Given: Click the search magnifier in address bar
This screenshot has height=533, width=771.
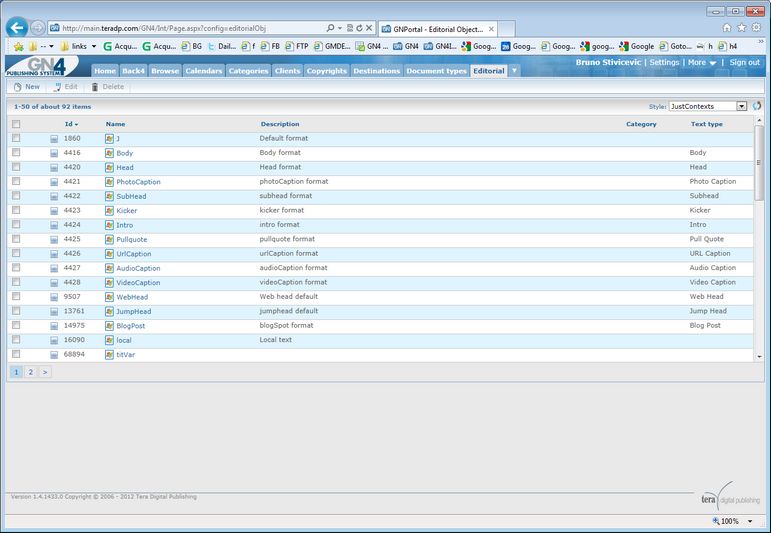Looking at the screenshot, I should pos(330,28).
